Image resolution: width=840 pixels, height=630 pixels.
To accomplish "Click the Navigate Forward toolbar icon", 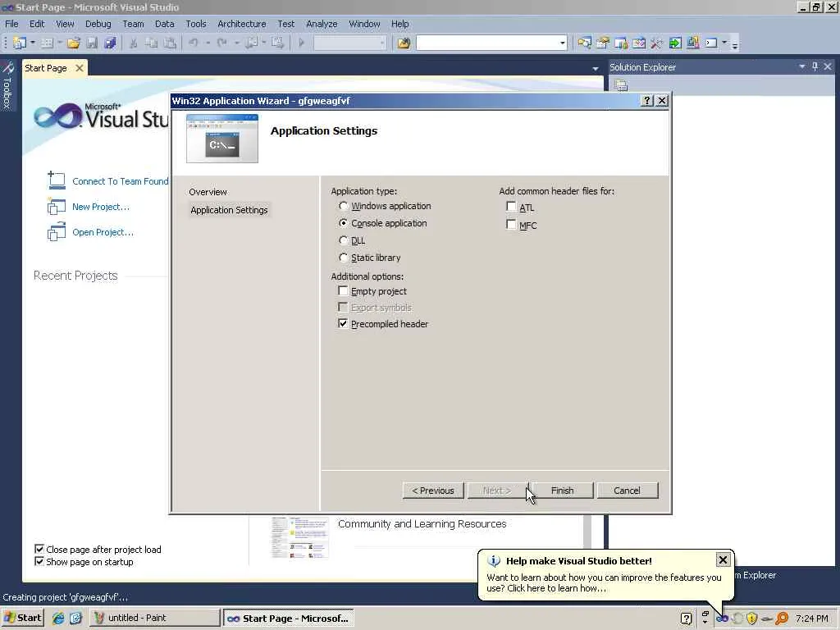I will [277, 43].
